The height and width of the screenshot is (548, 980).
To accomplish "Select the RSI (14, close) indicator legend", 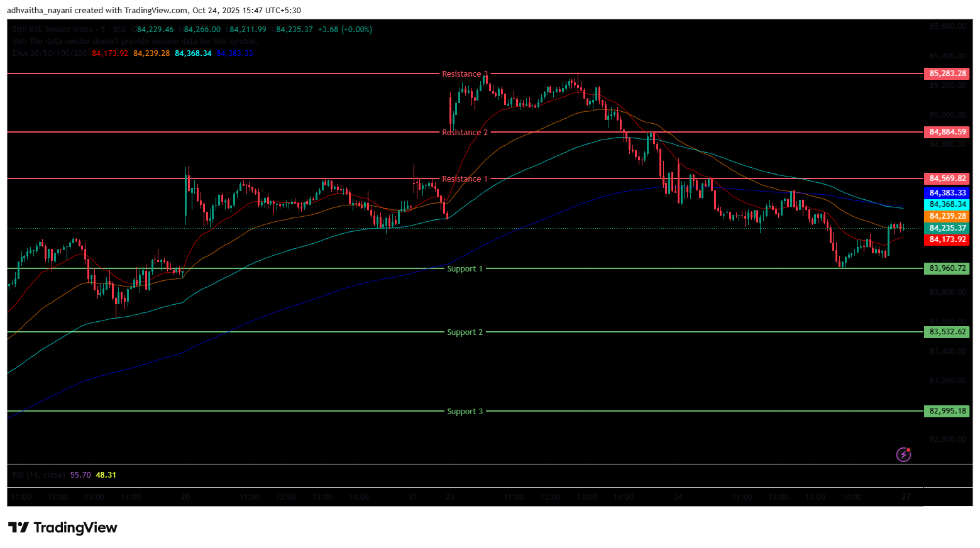I will pos(39,475).
